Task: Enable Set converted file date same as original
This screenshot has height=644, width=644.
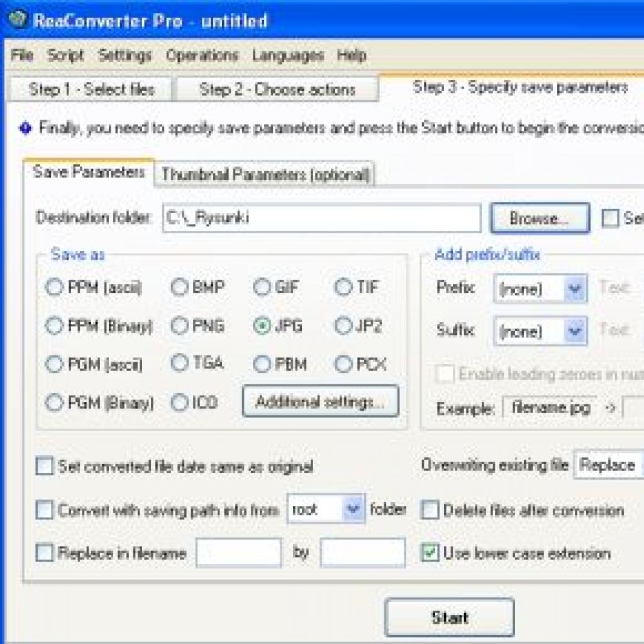Action: pos(45,466)
